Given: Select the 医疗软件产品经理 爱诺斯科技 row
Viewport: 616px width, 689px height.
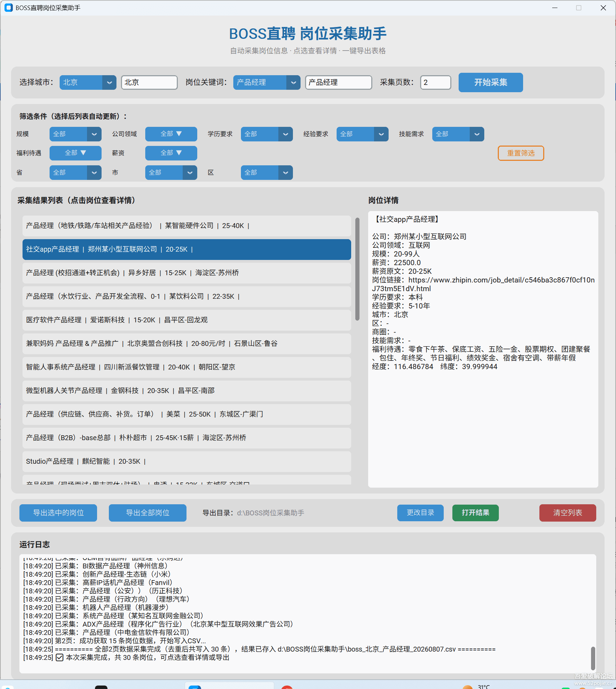Looking at the screenshot, I should tap(186, 320).
